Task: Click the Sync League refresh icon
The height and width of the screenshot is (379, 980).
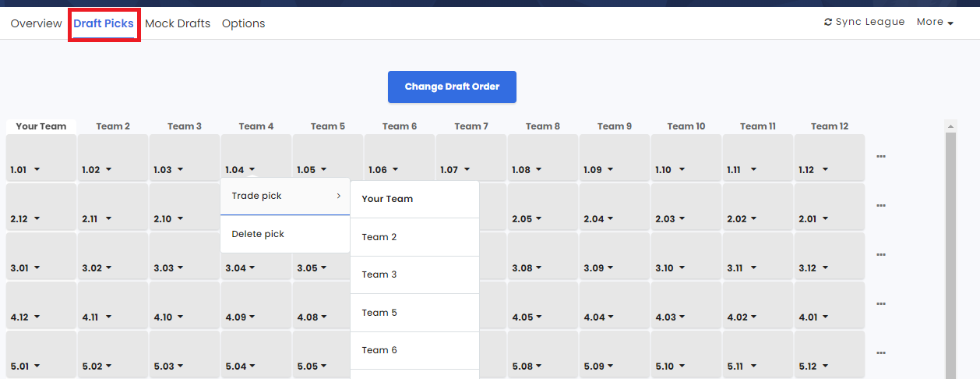Action: [x=828, y=22]
